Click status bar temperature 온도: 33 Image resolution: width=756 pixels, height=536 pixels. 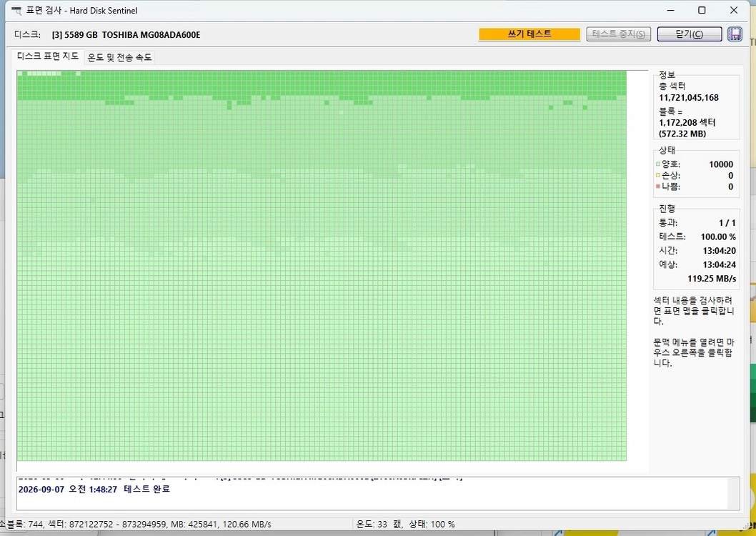pyautogui.click(x=372, y=524)
